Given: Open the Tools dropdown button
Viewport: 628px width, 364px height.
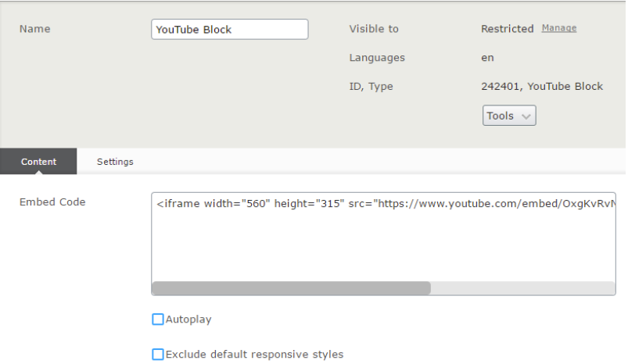Looking at the screenshot, I should coord(509,116).
